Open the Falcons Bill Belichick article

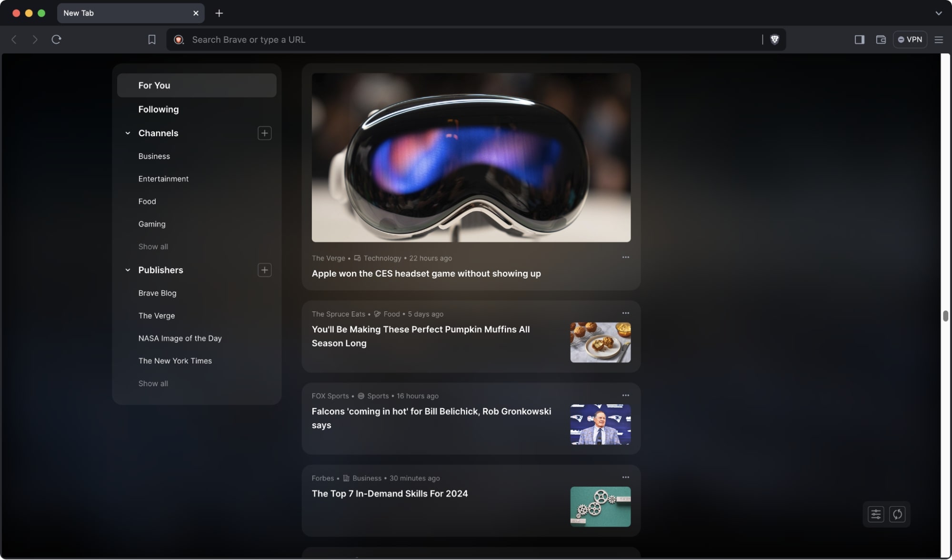pyautogui.click(x=431, y=418)
